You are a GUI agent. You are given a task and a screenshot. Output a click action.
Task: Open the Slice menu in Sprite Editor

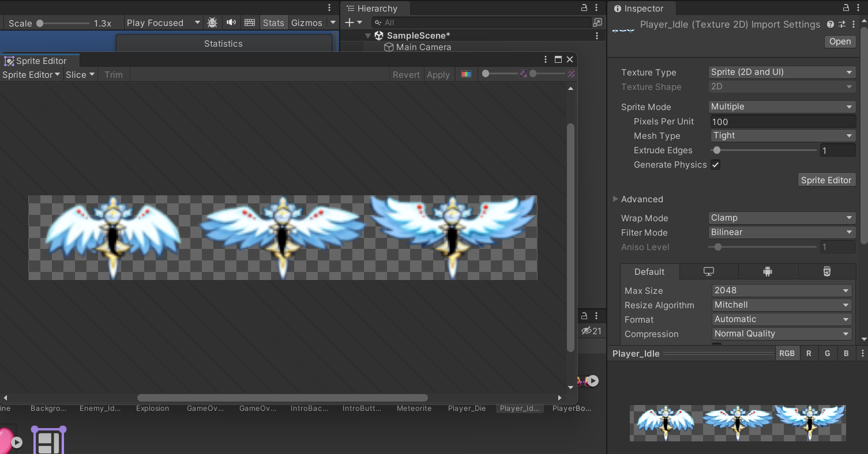[x=80, y=74]
